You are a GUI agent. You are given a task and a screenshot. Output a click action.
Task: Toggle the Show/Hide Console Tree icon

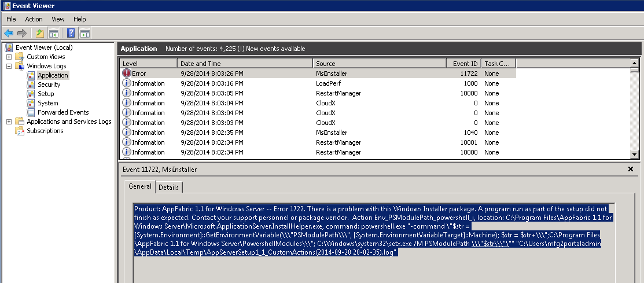[53, 33]
